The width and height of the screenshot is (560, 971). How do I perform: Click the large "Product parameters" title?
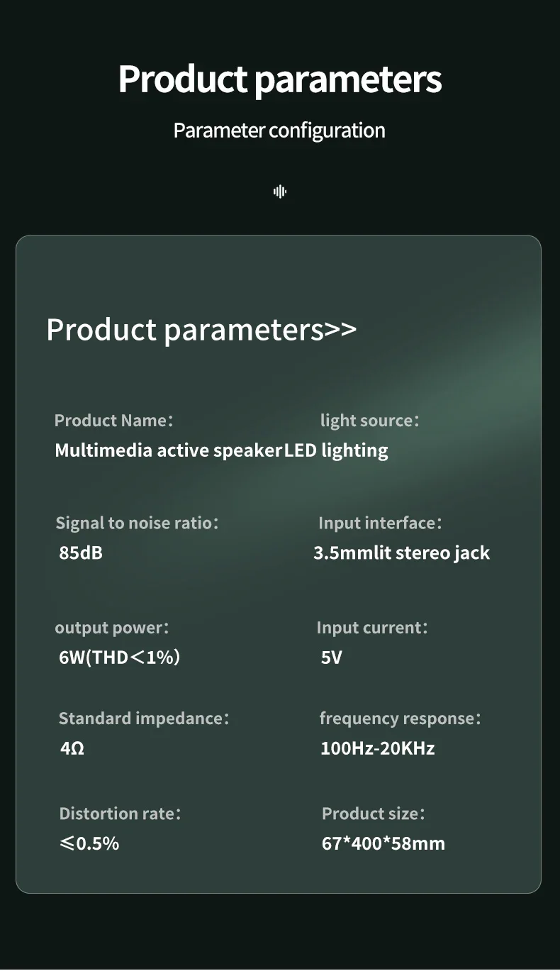[279, 79]
